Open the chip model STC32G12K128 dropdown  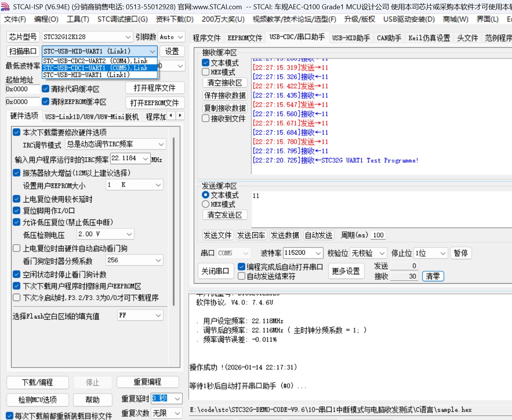pos(128,37)
